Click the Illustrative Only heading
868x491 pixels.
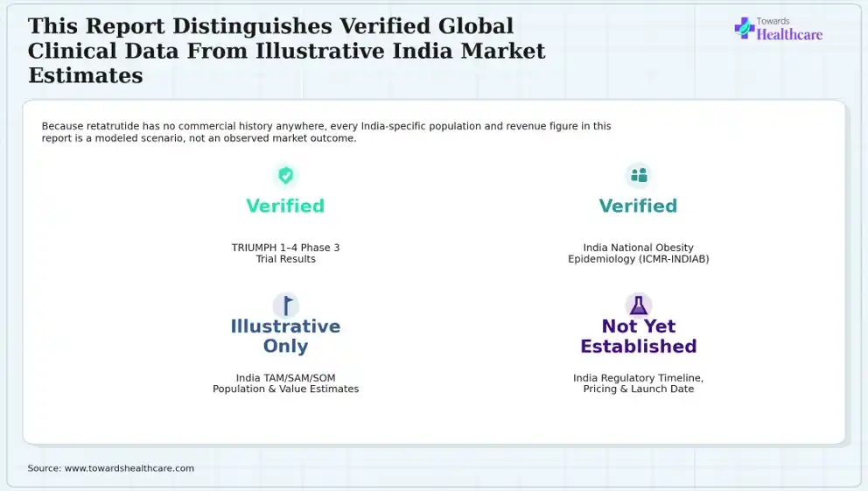pyautogui.click(x=285, y=336)
